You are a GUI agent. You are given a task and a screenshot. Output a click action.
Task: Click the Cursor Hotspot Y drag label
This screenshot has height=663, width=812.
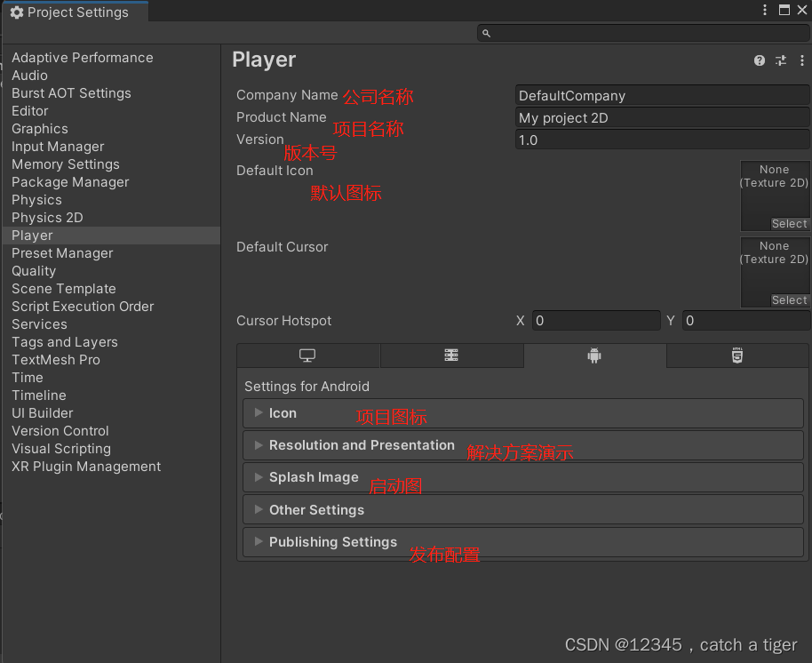(x=671, y=321)
